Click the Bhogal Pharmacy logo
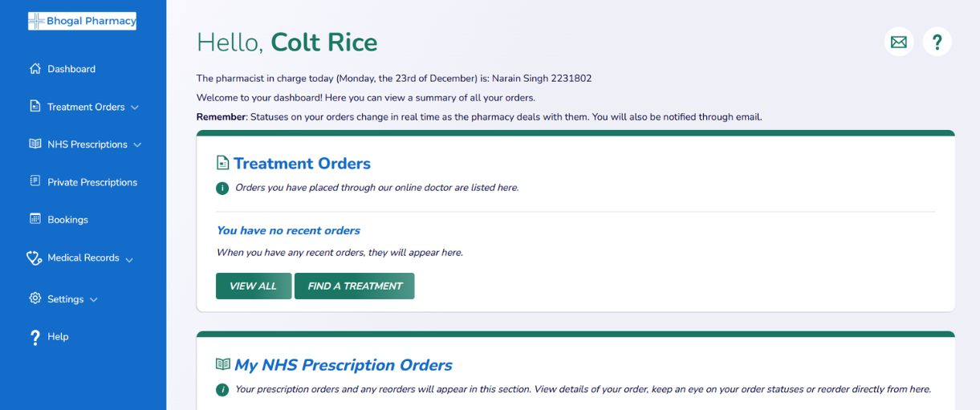The width and height of the screenshot is (980, 410). point(82,21)
